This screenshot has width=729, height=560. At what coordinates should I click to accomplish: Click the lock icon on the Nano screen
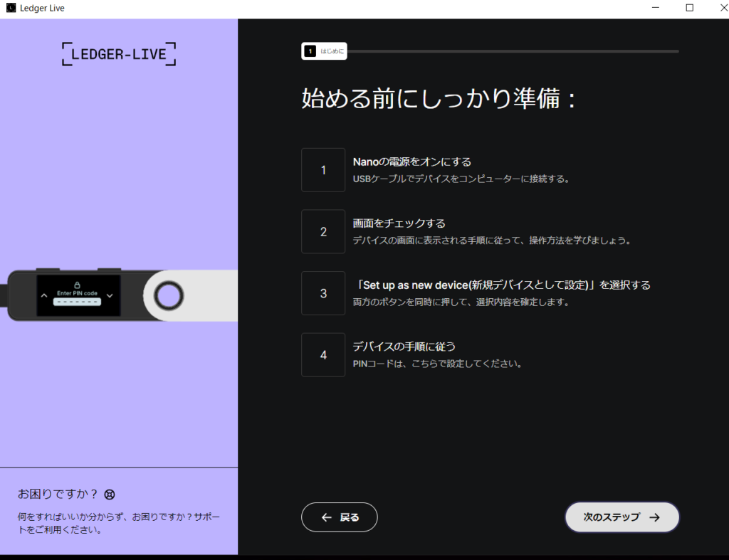coord(77,285)
